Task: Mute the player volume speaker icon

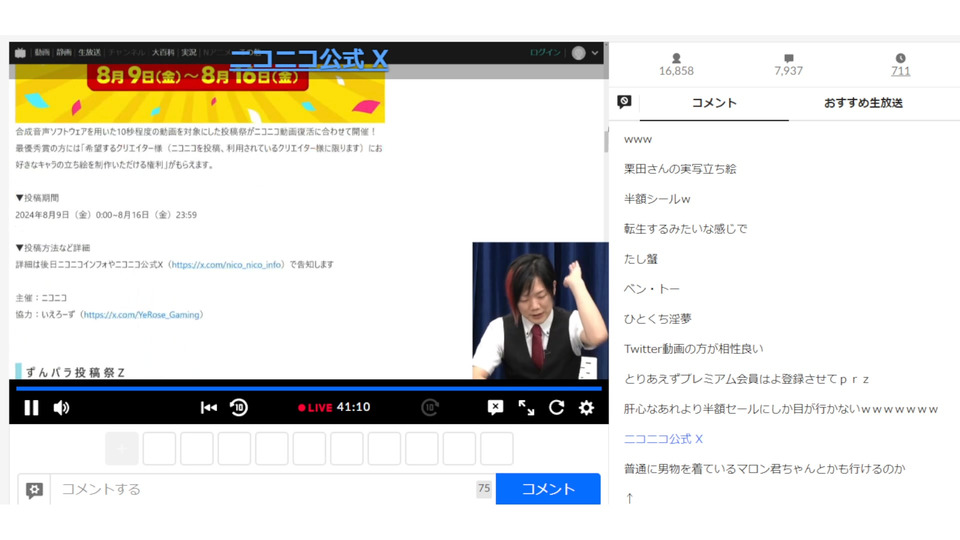Action: click(61, 408)
